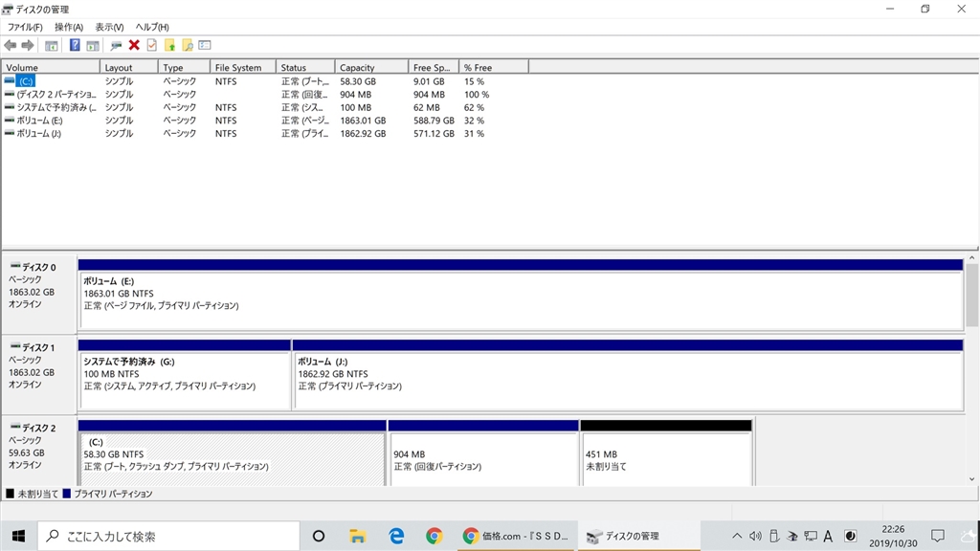
Task: Click the 588.79 GB free space cell
Action: coord(434,121)
